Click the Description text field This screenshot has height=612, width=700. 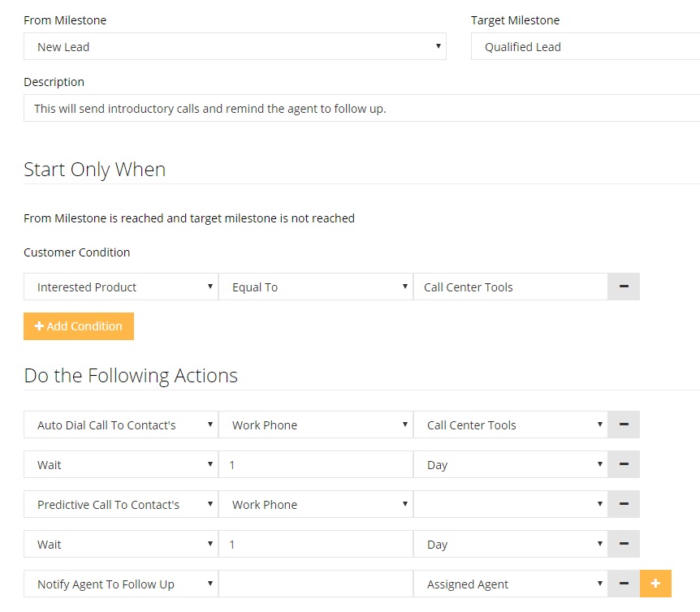361,108
